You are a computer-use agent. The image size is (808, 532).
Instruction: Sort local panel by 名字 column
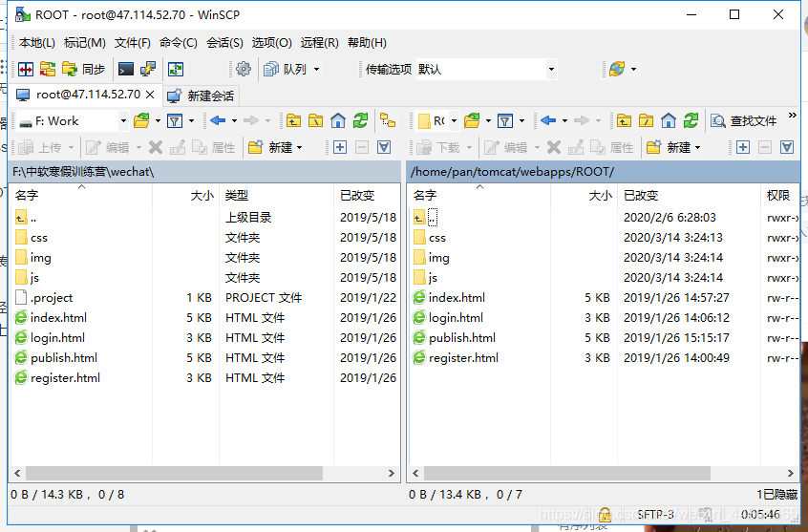[81, 196]
